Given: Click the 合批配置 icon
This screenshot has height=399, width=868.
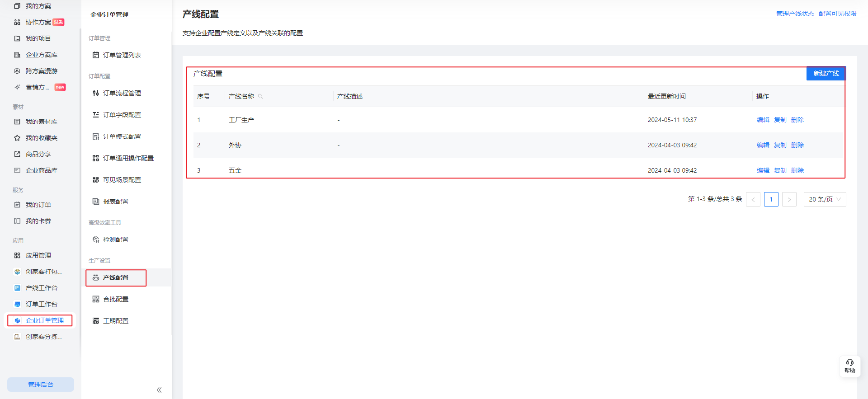Looking at the screenshot, I should [x=96, y=299].
